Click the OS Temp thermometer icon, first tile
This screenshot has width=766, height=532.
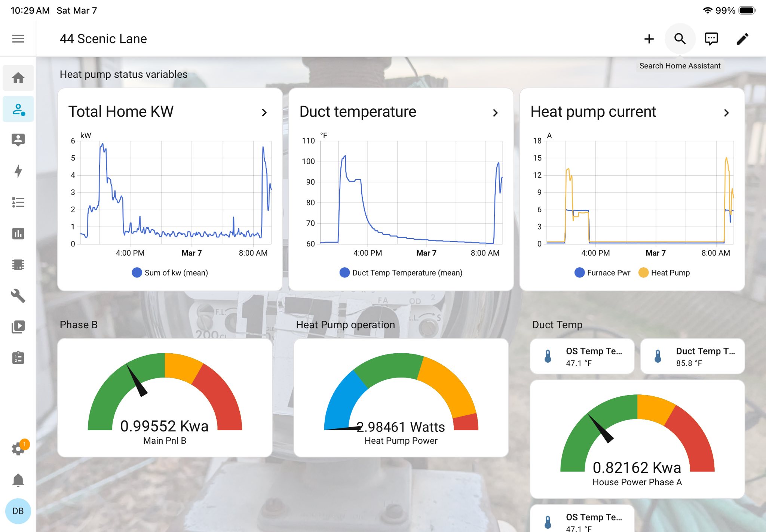[548, 356]
